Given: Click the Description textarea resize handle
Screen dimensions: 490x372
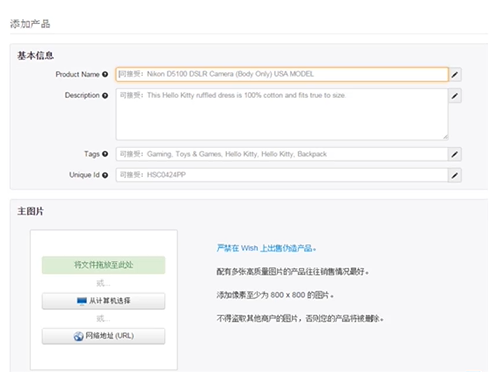Looking at the screenshot, I should pos(445,137).
